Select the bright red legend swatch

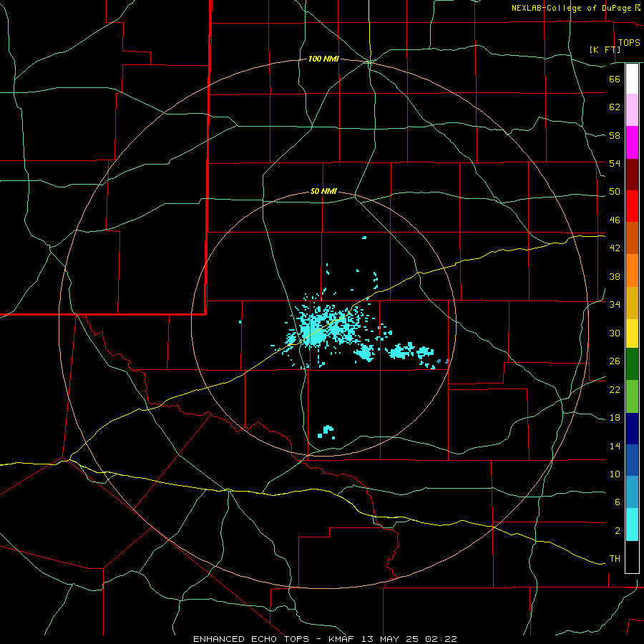tap(632, 206)
